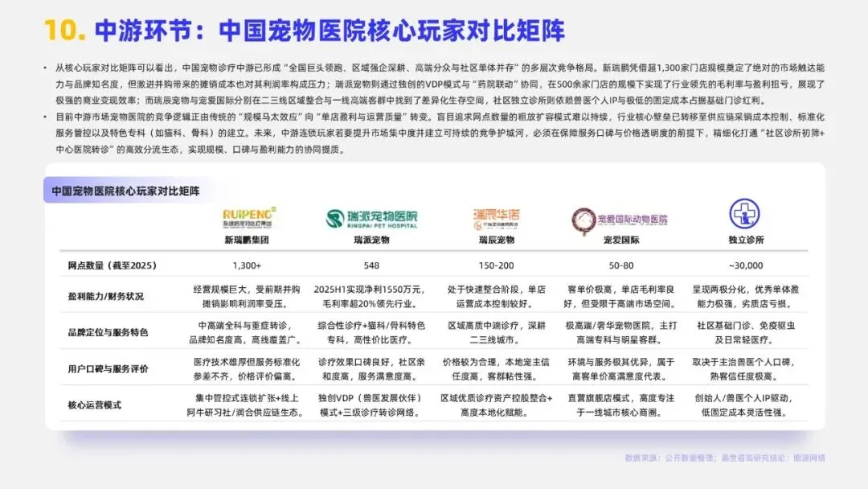This screenshot has height=489, width=868.
Task: Click the footer note '数据来源:公开数据整理'
Action: coord(725,458)
